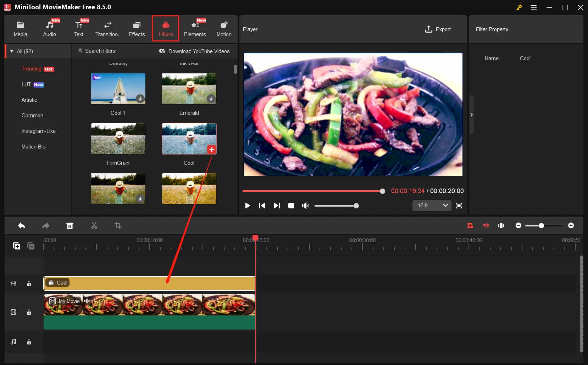Expand the collapsed panel arrow beside the Player
Screen dimensions: 588x365
coord(472,115)
